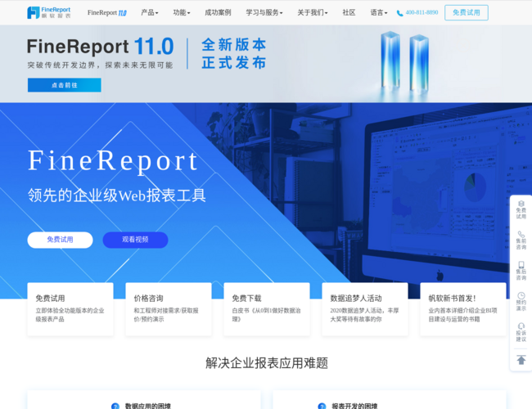Click the FineReport logo in header
The width and height of the screenshot is (532, 409).
(49, 12)
